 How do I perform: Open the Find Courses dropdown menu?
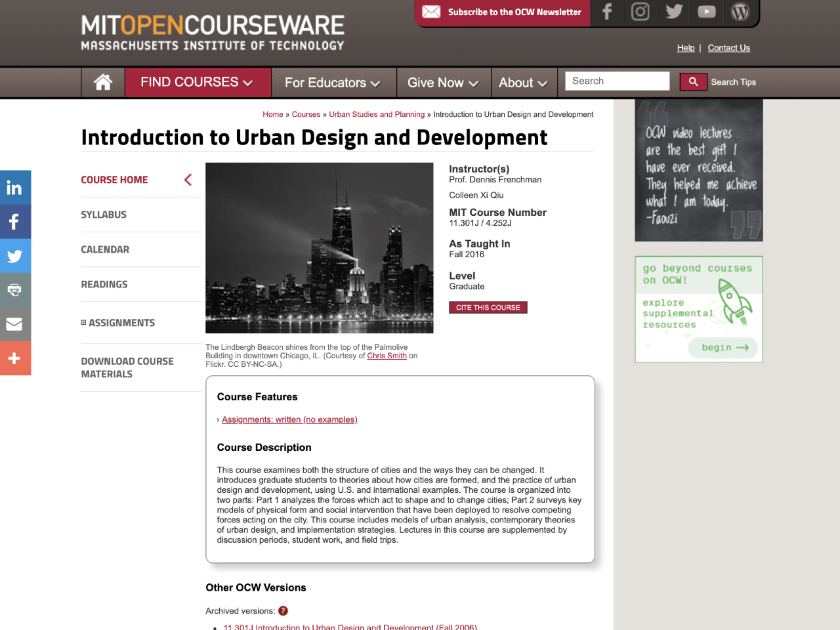click(x=197, y=82)
